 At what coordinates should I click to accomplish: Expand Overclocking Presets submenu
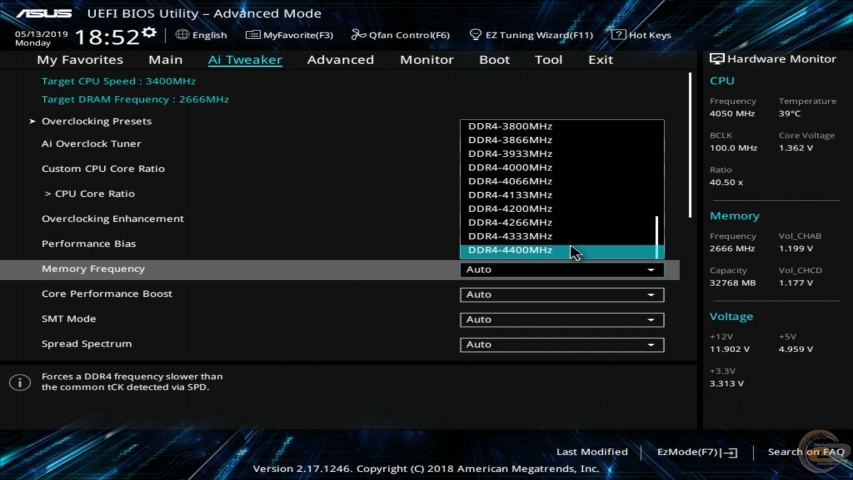(96, 121)
